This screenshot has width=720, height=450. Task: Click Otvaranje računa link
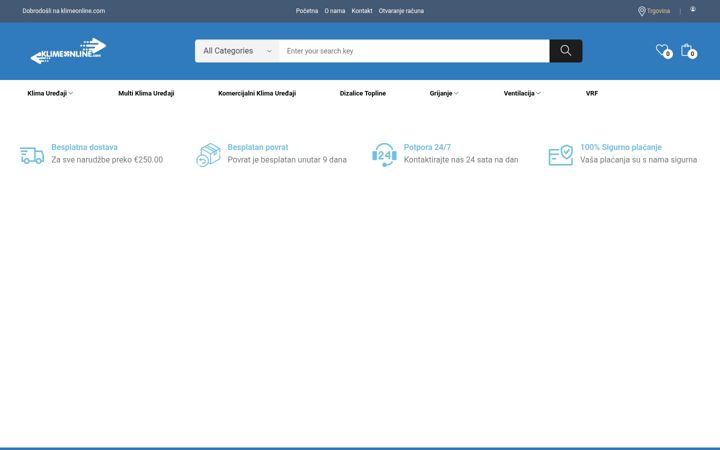[x=401, y=11]
